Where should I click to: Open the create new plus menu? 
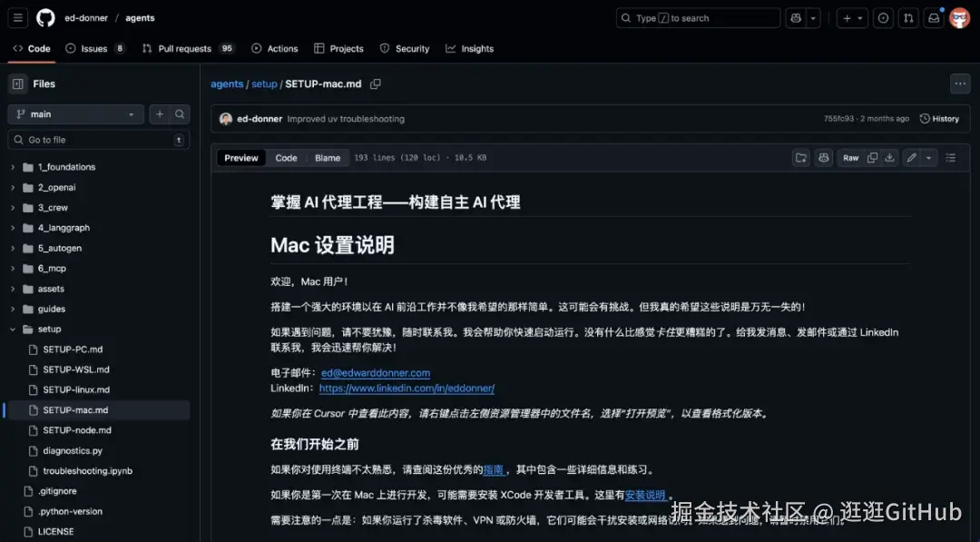click(849, 17)
